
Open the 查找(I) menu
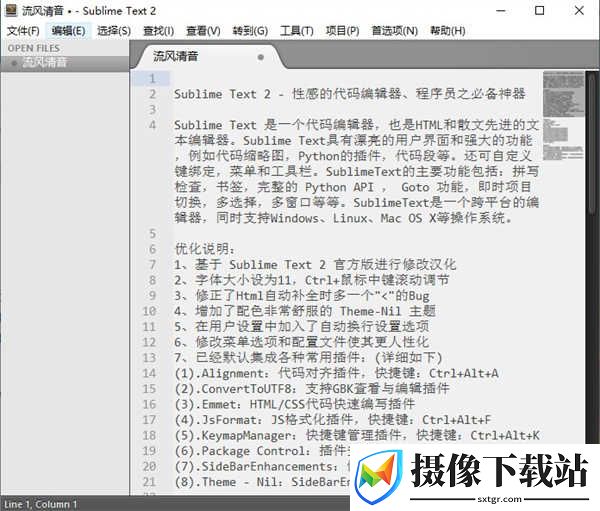[158, 31]
